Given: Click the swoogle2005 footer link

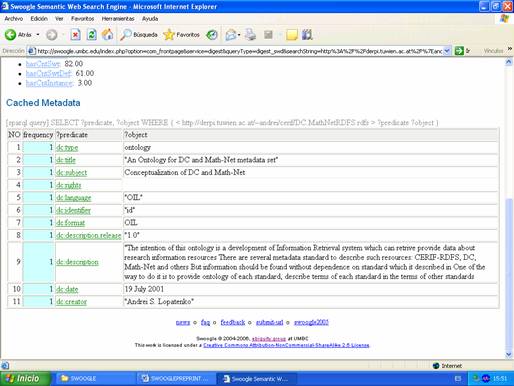Looking at the screenshot, I should point(311,322).
